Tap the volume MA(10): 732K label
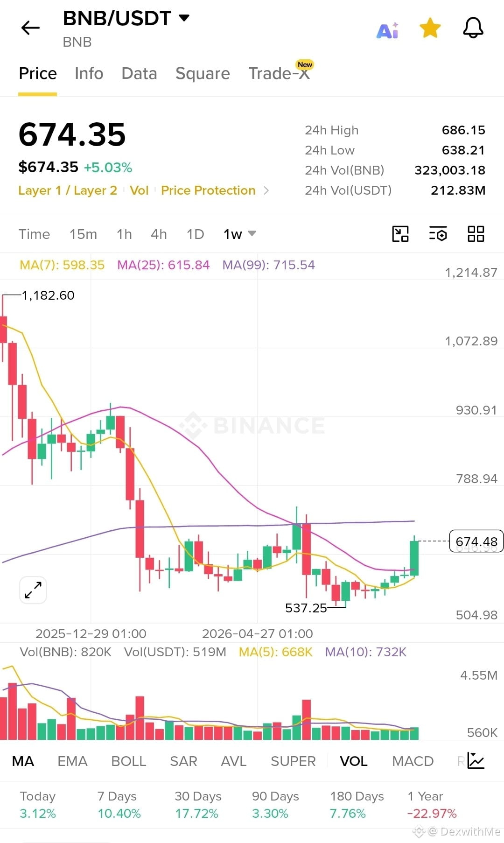 pos(366,652)
